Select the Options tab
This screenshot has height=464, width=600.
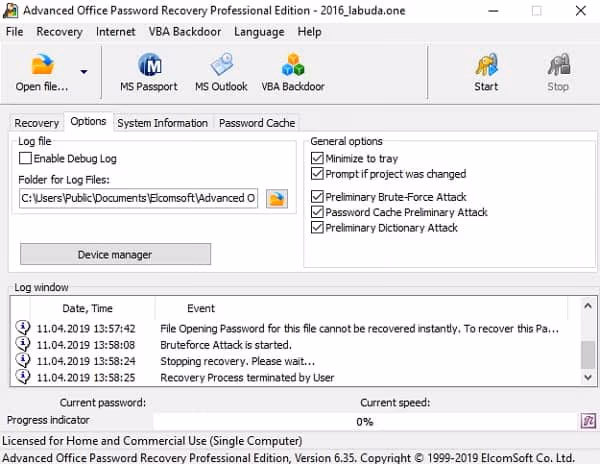[x=88, y=122]
